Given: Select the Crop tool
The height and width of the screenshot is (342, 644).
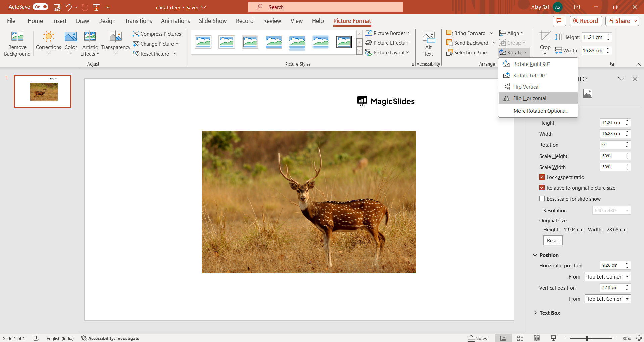Looking at the screenshot, I should 545,37.
